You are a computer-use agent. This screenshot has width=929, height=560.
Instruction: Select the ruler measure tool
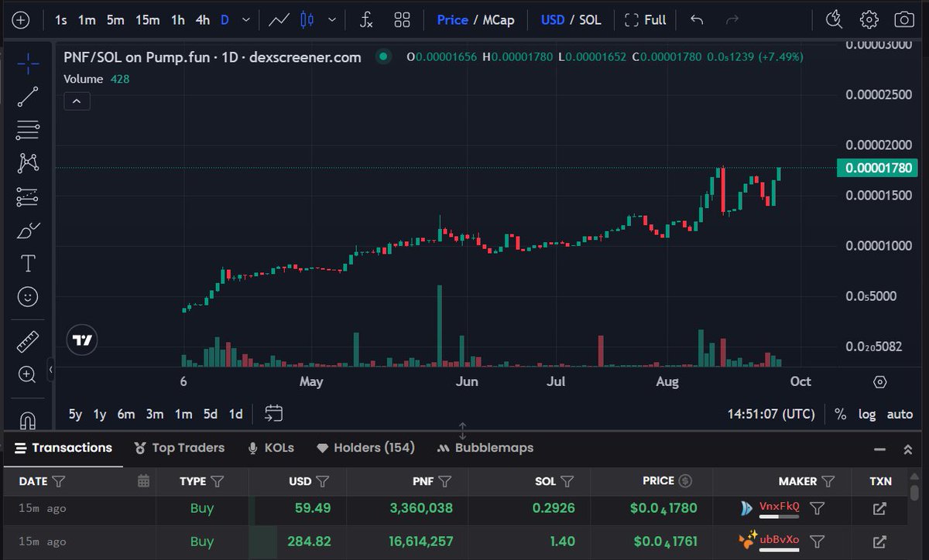pyautogui.click(x=28, y=341)
